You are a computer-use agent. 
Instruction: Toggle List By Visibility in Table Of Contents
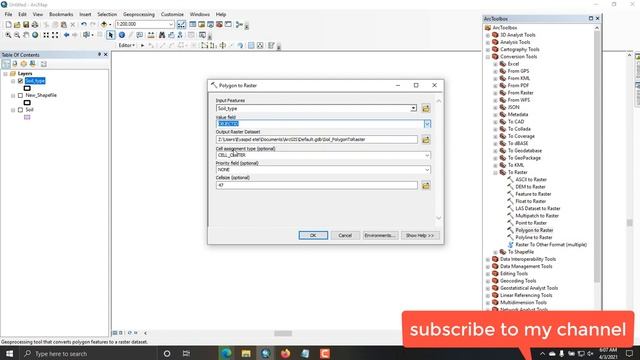pyautogui.click(x=24, y=64)
